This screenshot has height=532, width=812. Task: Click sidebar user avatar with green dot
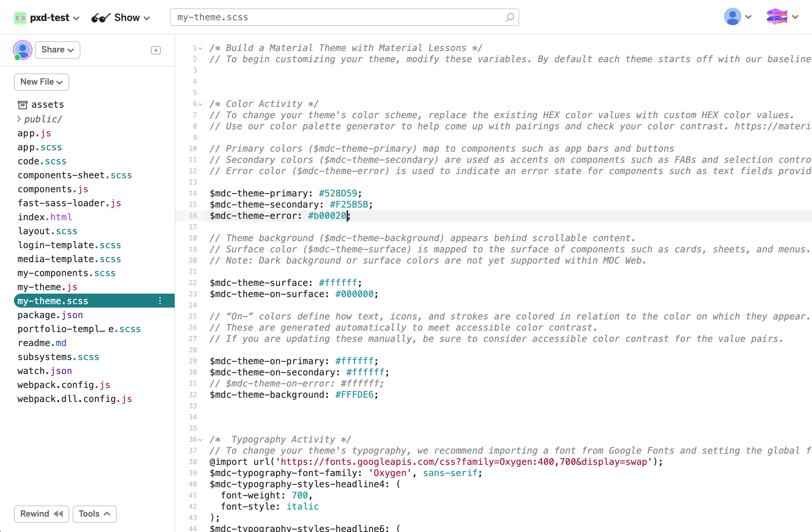[x=22, y=50]
